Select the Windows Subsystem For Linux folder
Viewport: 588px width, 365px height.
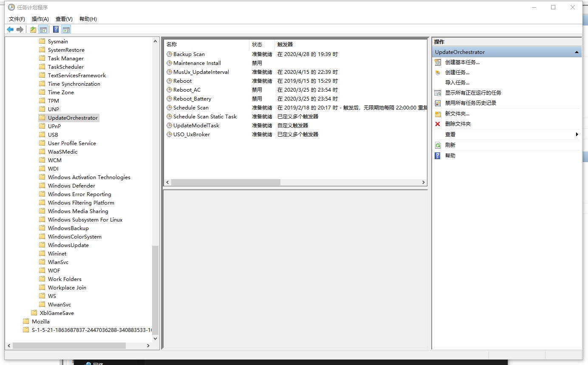(85, 219)
